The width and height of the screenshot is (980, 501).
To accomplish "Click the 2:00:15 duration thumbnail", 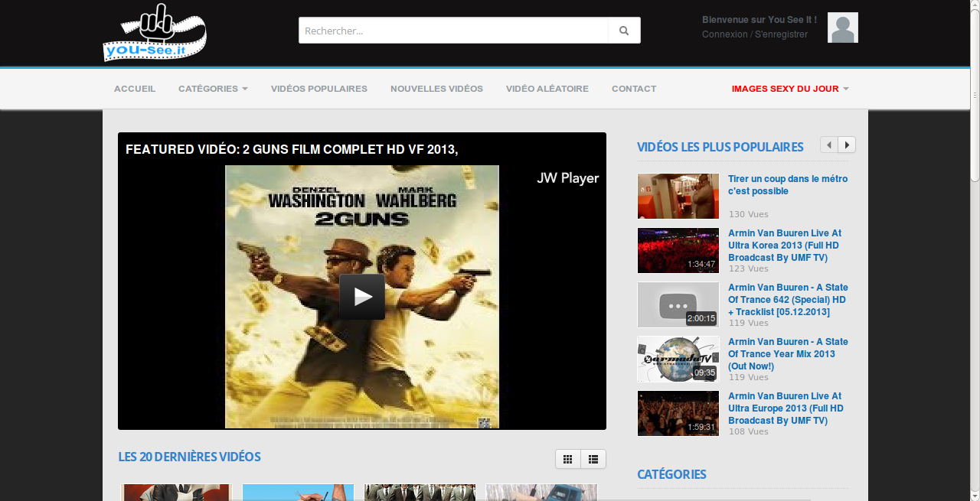I will 678,305.
